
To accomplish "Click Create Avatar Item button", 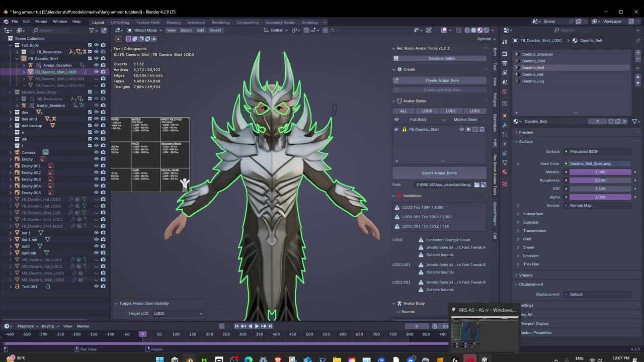I will [440, 80].
